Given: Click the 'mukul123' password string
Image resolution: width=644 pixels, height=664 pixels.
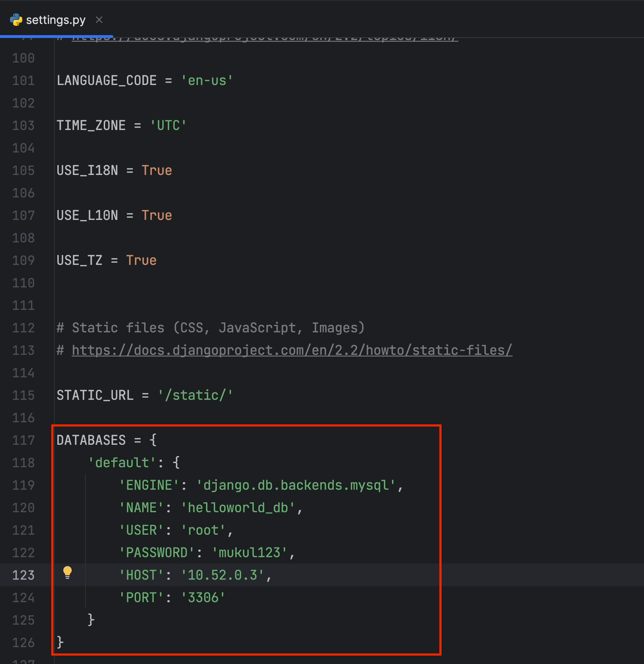Looking at the screenshot, I should coord(249,553).
